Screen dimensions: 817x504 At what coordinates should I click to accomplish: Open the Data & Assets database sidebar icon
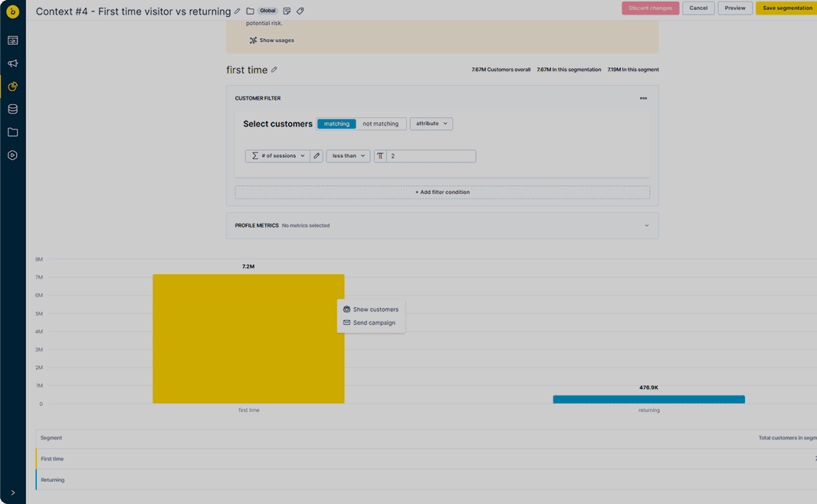(x=12, y=110)
